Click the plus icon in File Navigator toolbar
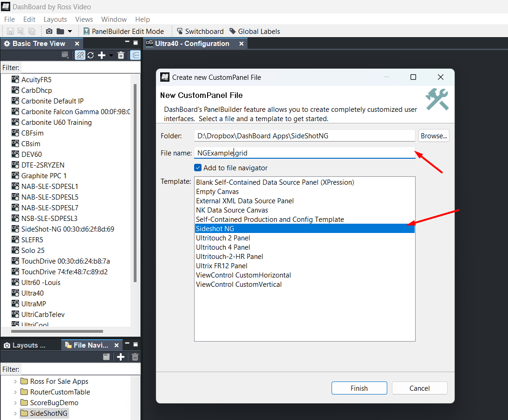Viewport: 508px width, 420px height. 121,357
